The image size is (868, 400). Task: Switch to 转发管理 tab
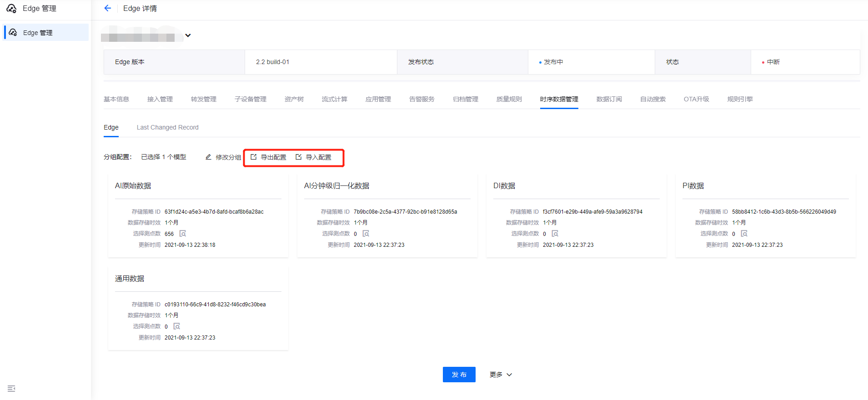(204, 99)
